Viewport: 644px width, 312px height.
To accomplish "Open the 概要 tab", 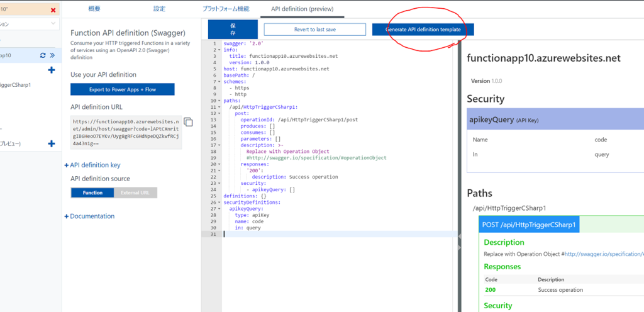I will coord(94,9).
